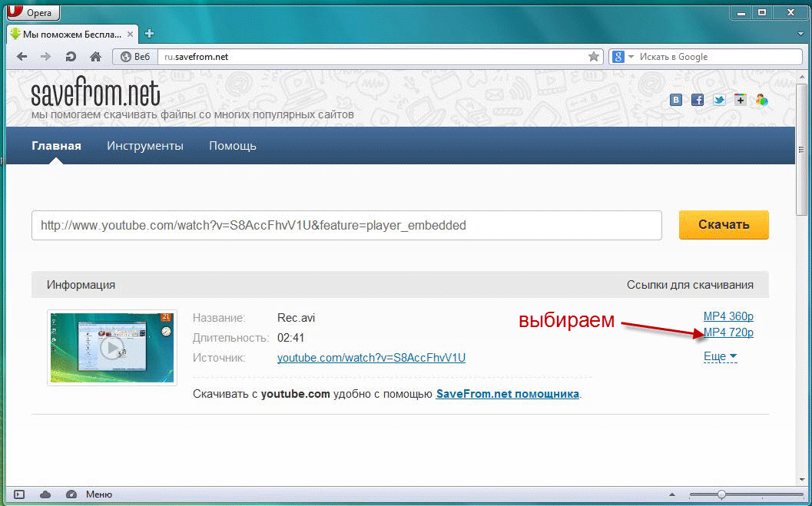Viewport: 812px width, 506px height.
Task: Maximize the Opera window
Action: pos(762,12)
